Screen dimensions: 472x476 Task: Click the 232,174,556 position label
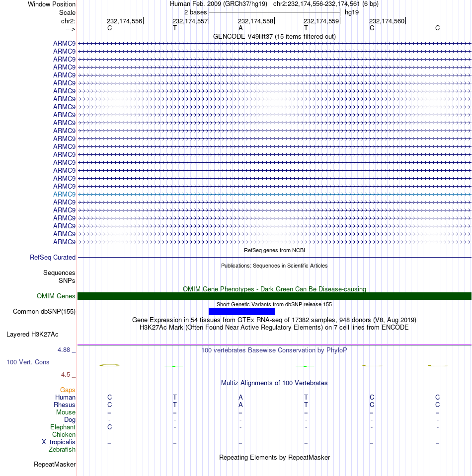[x=124, y=21]
